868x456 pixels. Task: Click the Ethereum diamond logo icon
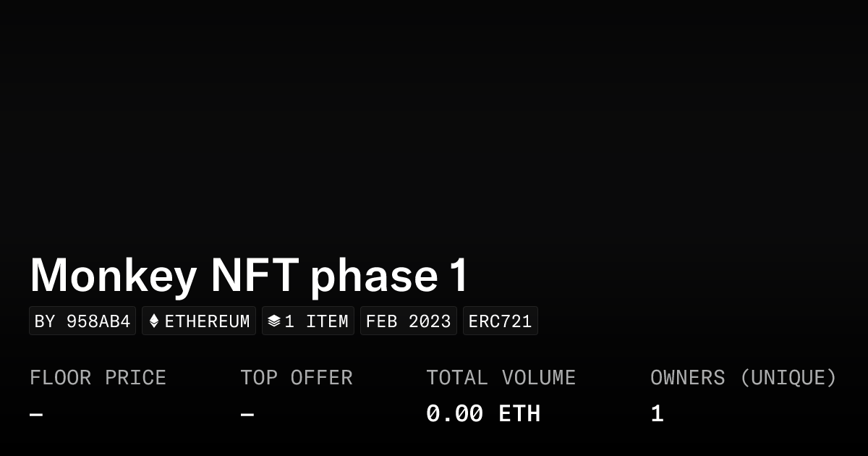coord(154,321)
